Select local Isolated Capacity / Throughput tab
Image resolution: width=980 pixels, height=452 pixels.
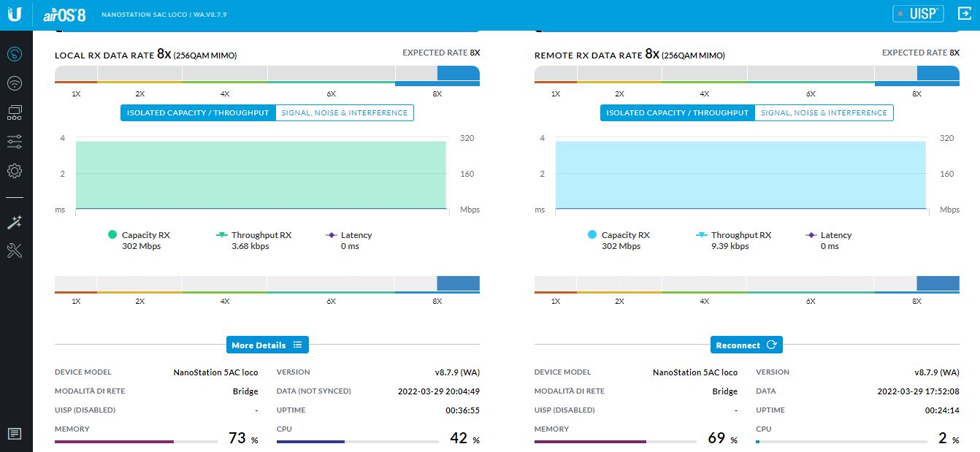click(x=198, y=113)
